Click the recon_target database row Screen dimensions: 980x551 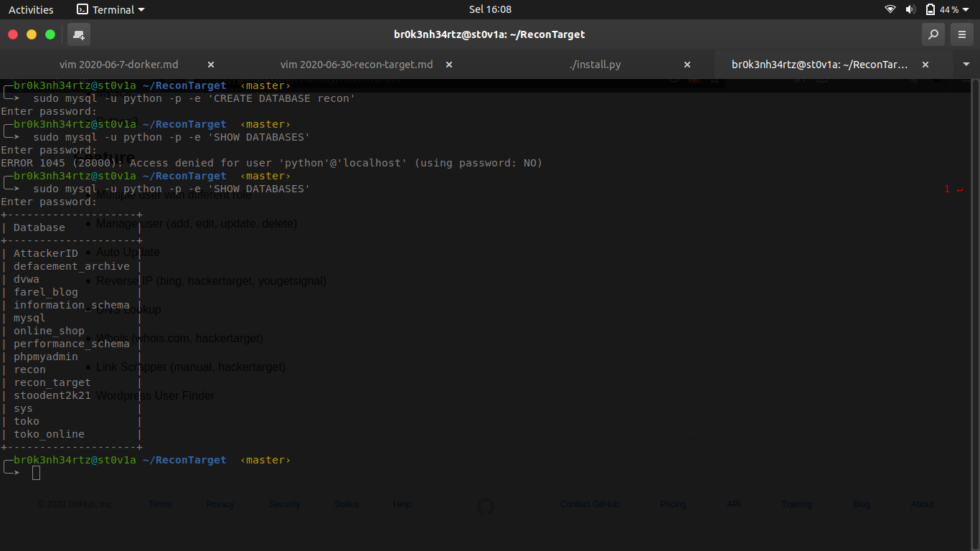[x=71, y=382]
